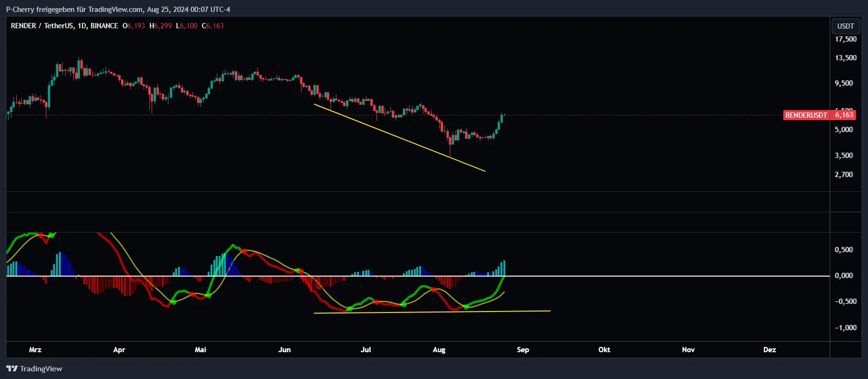Click the -0,500 indicator axis label
This screenshot has height=379, width=868.
[846, 301]
